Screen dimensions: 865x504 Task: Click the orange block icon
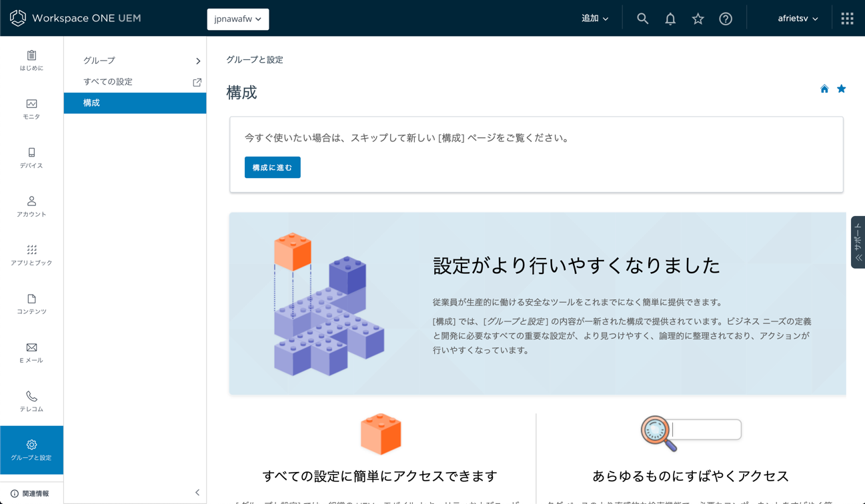coord(381,434)
